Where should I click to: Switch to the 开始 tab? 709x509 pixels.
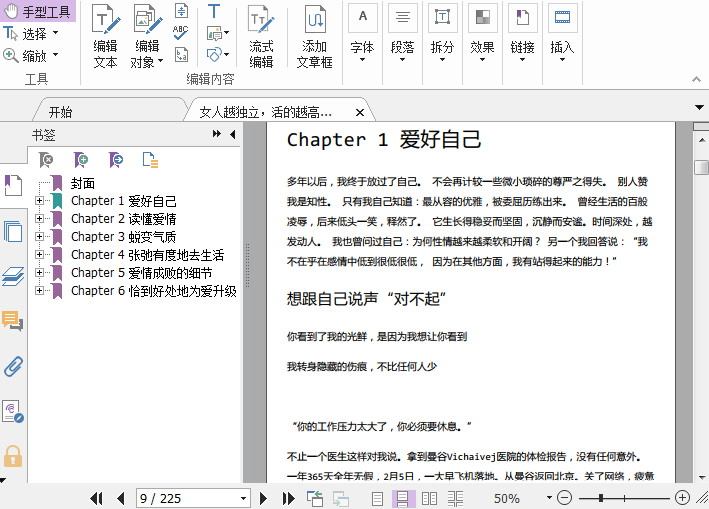[x=61, y=112]
